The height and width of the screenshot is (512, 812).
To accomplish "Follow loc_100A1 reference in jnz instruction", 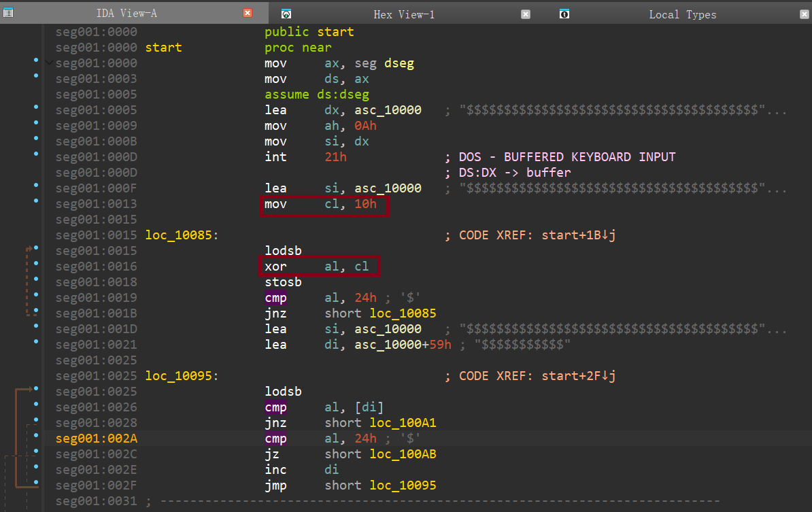I will click(x=403, y=423).
